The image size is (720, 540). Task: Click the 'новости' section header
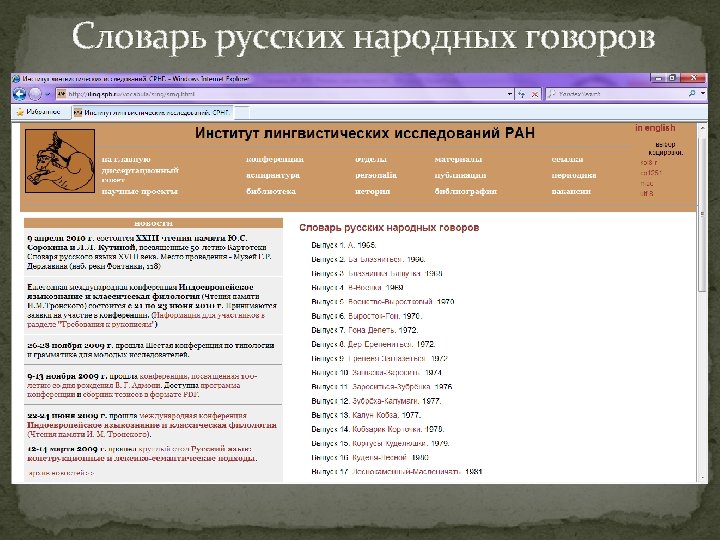point(153,223)
